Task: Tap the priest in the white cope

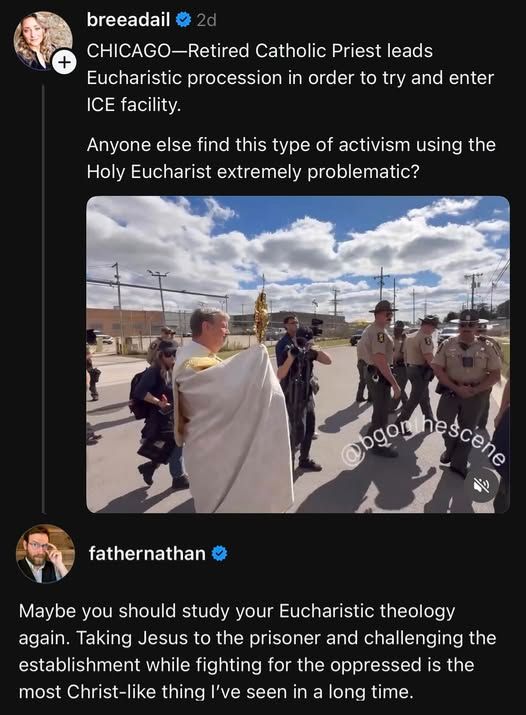Action: tap(230, 410)
